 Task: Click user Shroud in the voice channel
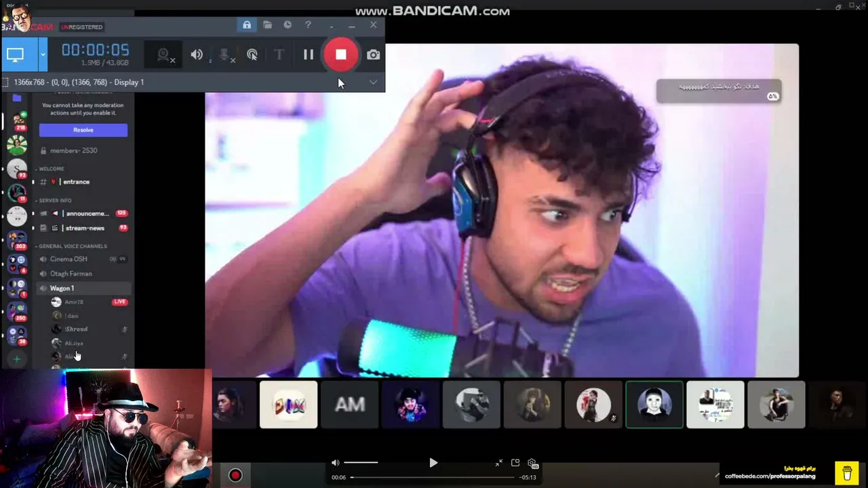click(x=76, y=329)
